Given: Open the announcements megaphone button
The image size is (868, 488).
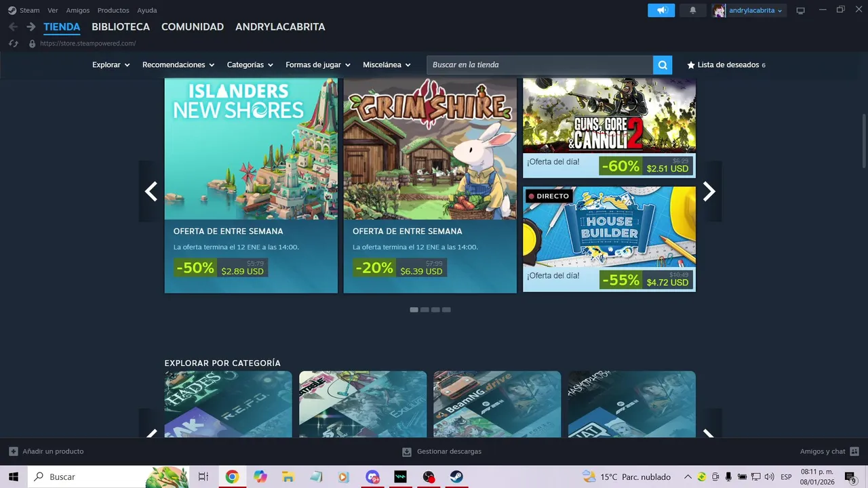Looking at the screenshot, I should (661, 10).
